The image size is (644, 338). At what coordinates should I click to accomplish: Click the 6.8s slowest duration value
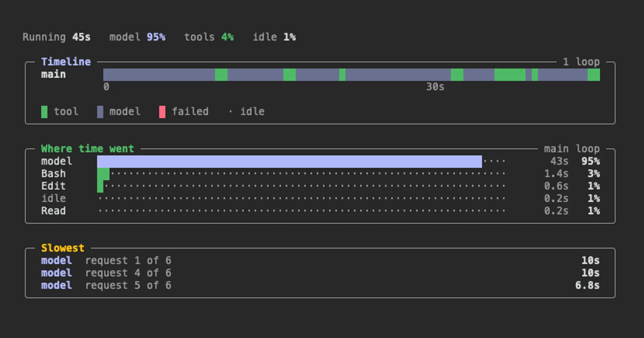coord(587,286)
